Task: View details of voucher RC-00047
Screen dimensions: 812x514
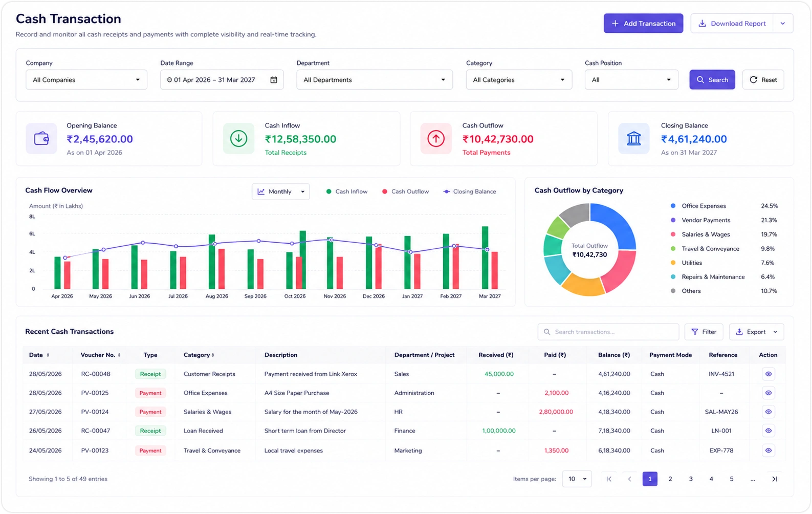Action: pos(768,431)
